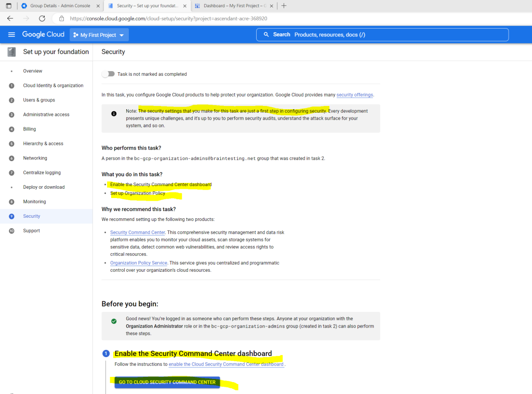The width and height of the screenshot is (532, 394).
Task: Open Overview in the sidebar
Action: point(33,71)
